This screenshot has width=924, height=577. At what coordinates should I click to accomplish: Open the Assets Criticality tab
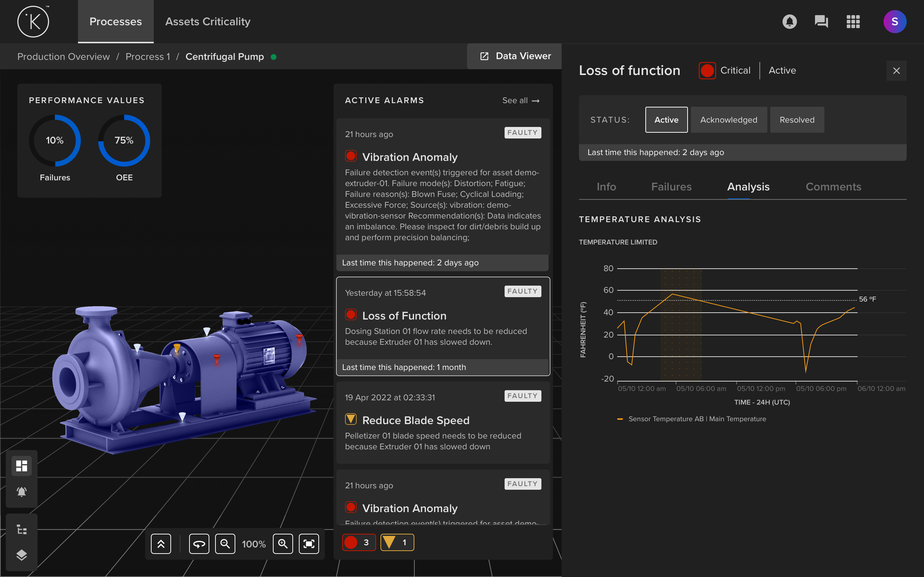pos(208,22)
